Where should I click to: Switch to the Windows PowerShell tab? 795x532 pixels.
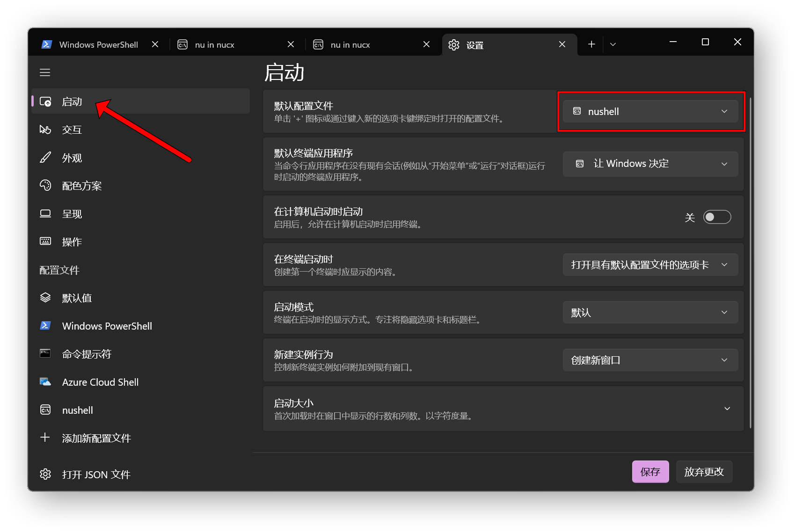point(99,44)
